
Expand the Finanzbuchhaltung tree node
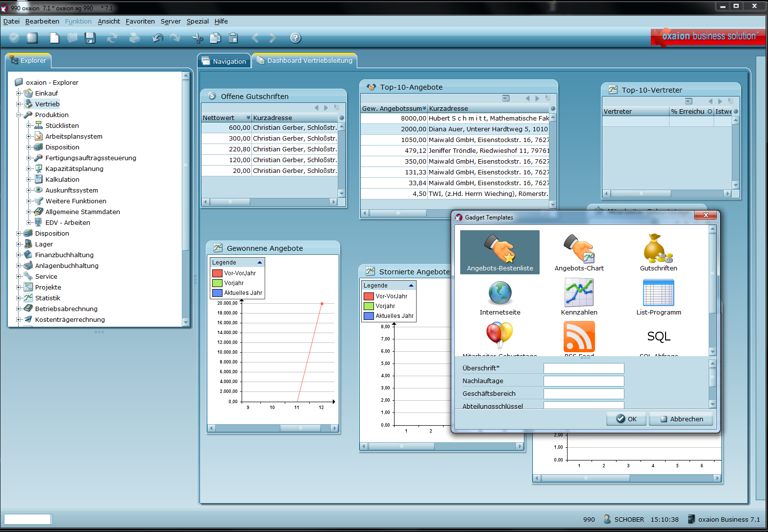tap(19, 255)
